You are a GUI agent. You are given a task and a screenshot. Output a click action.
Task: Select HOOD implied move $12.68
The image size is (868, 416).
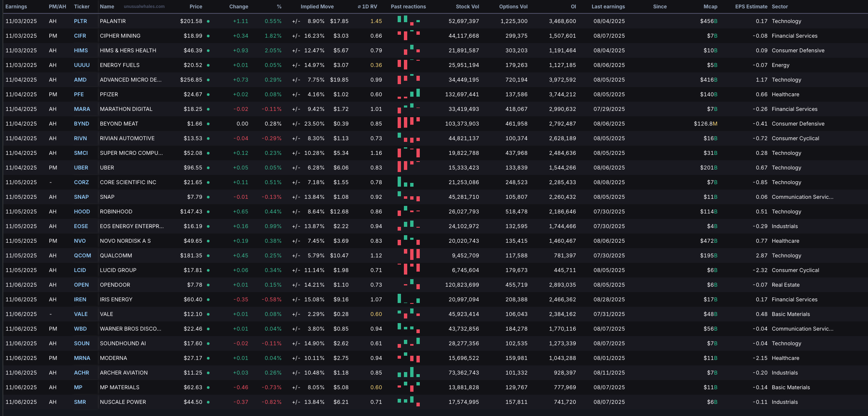click(339, 212)
